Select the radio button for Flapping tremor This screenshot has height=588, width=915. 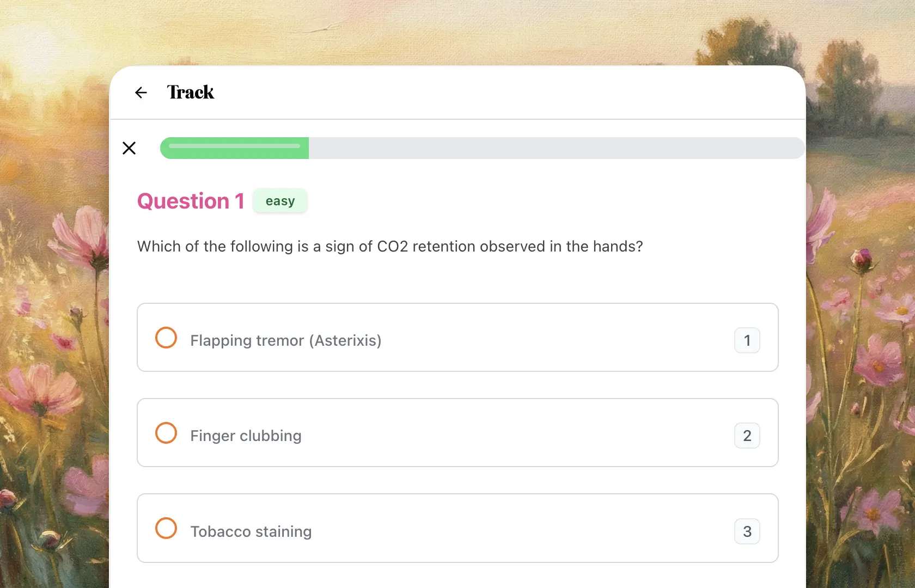pos(166,338)
